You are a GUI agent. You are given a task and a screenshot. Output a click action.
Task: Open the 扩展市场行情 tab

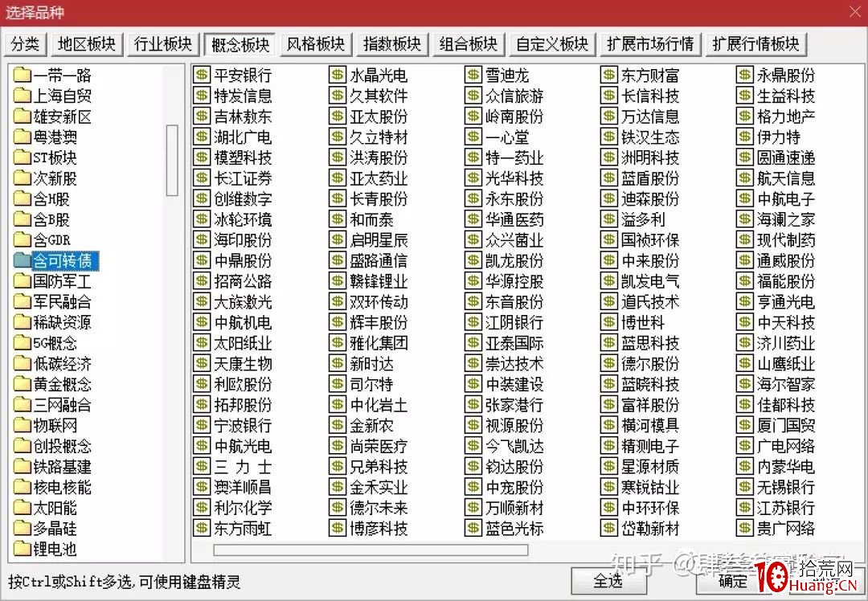650,44
